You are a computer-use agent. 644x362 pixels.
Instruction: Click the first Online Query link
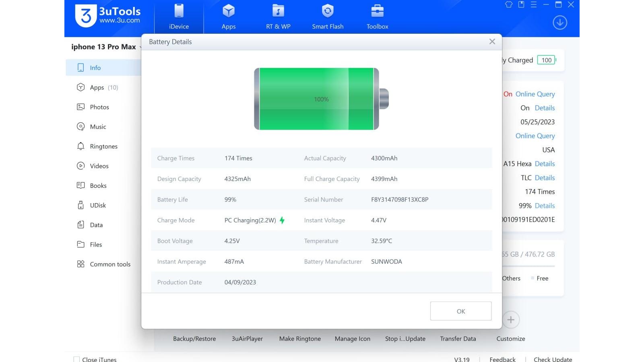click(x=535, y=94)
